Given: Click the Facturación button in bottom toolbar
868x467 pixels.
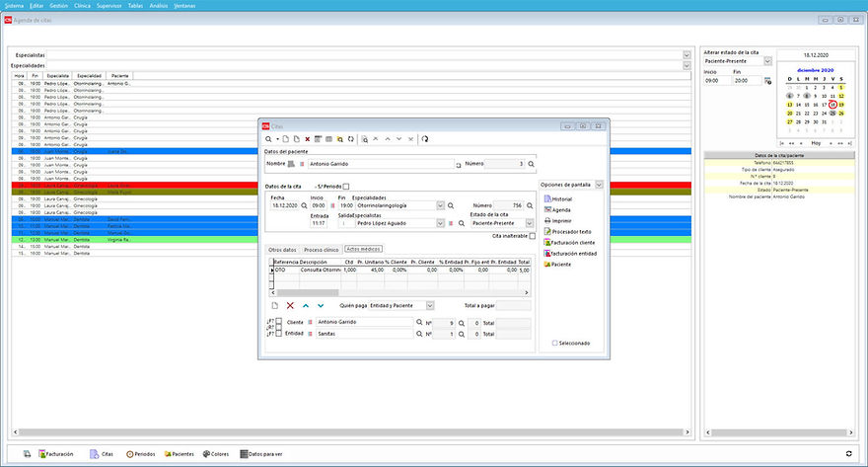Looking at the screenshot, I should point(56,454).
